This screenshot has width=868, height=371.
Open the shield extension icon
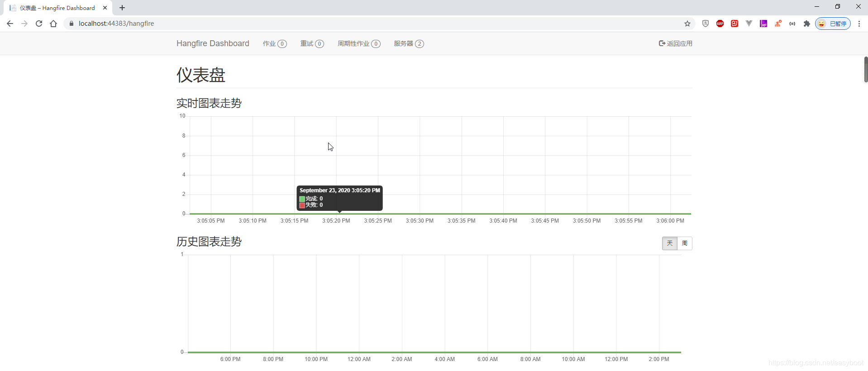pos(706,24)
